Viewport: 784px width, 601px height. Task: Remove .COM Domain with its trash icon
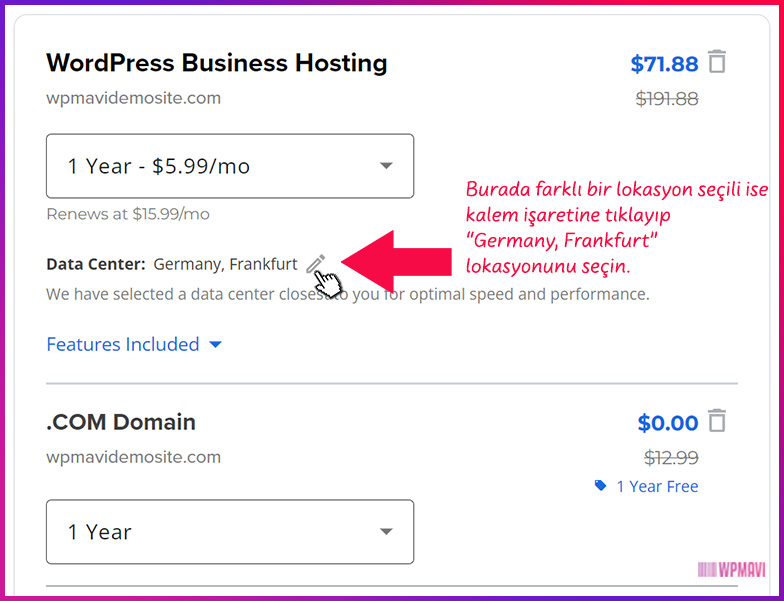(x=717, y=421)
